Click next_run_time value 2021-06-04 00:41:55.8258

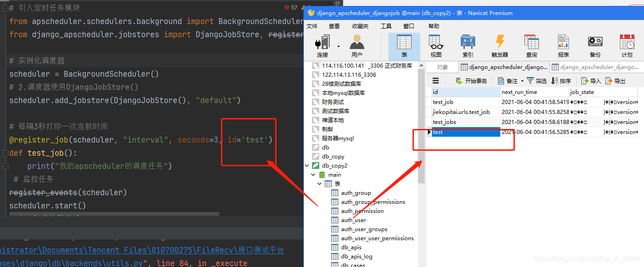pos(535,112)
